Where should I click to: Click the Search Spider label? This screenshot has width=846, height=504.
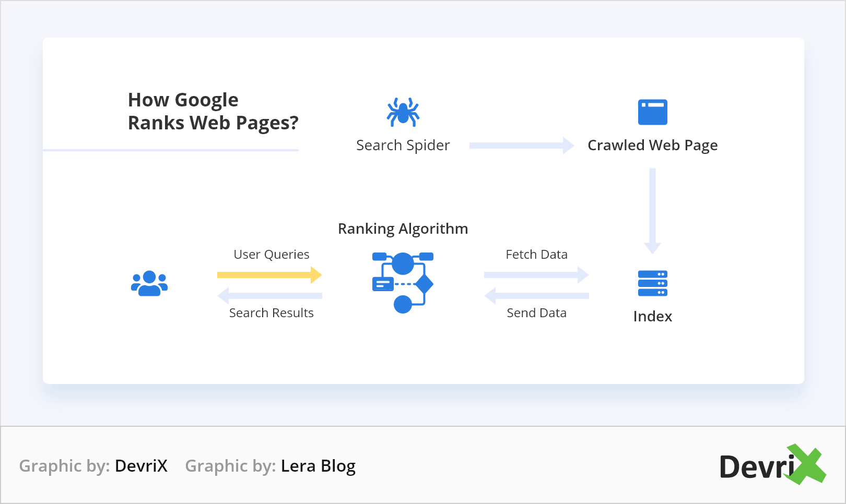[403, 145]
